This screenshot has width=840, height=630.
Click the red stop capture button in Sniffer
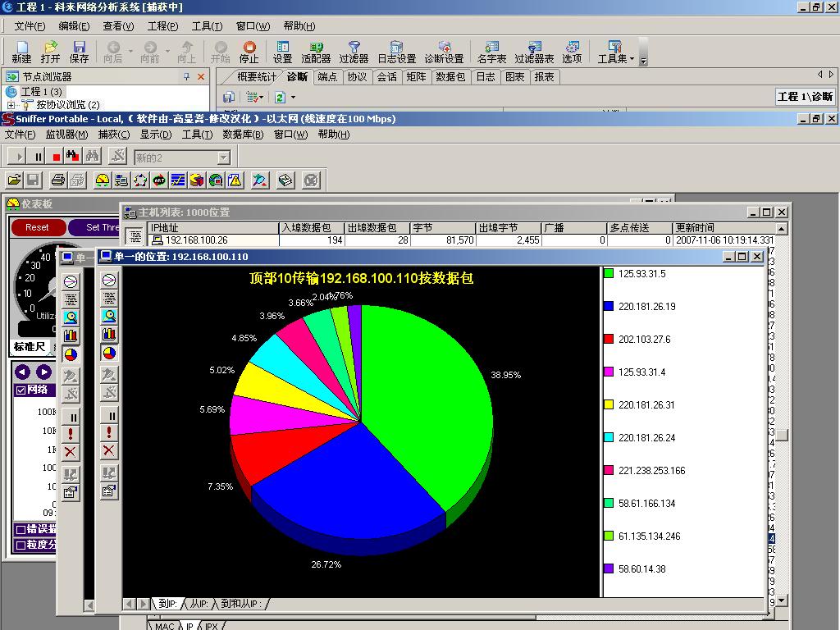point(57,157)
